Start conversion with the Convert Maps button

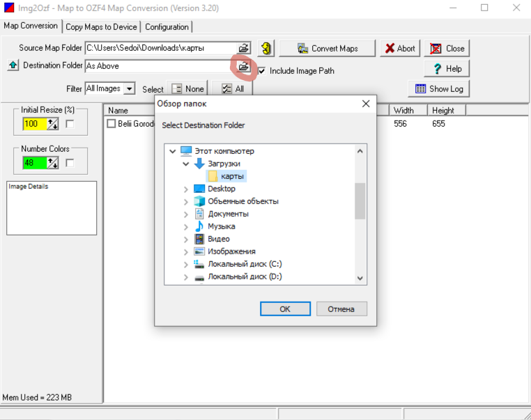pos(328,48)
